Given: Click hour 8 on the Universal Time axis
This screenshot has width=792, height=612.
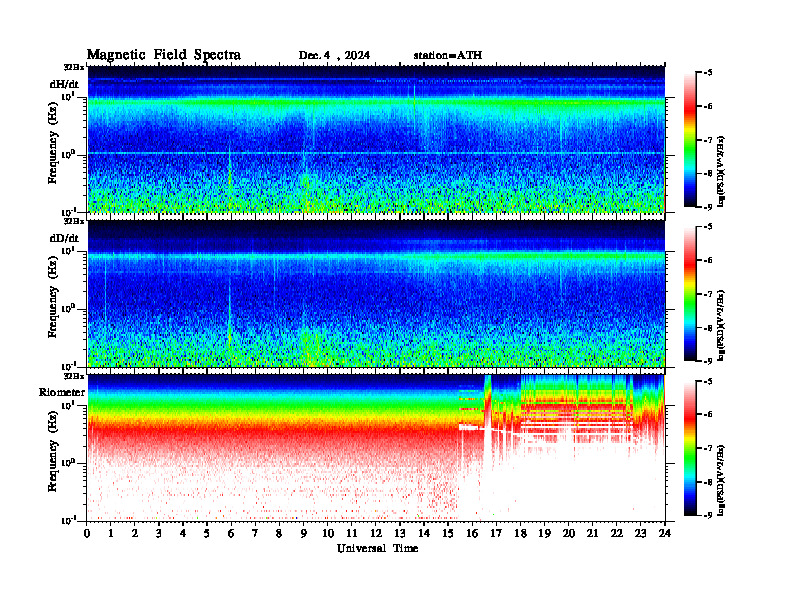Looking at the screenshot, I should tap(279, 534).
